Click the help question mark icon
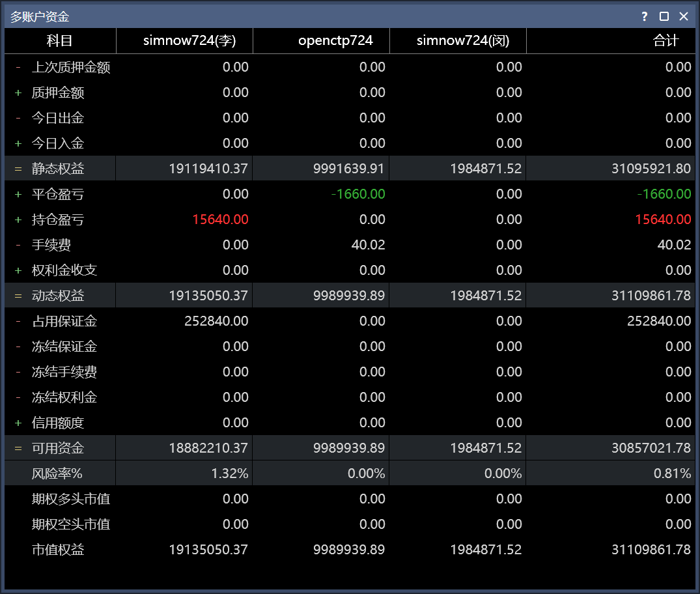 tap(644, 16)
